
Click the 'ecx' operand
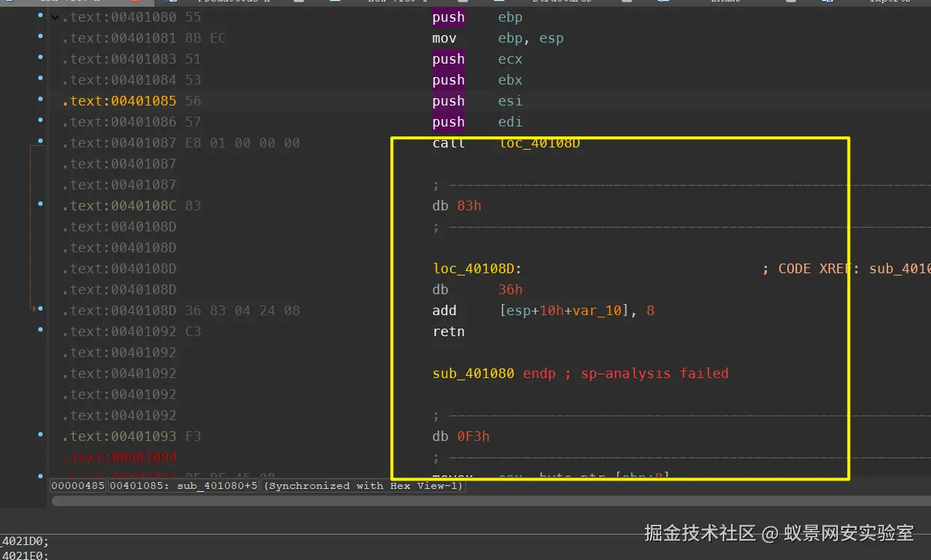tap(510, 59)
